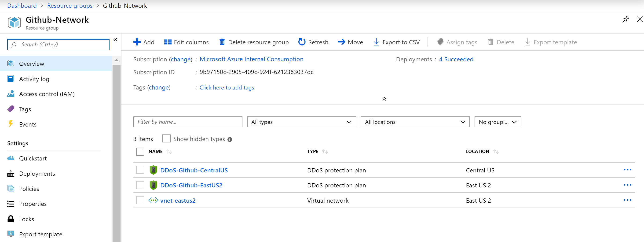
Task: Click the Policies sidebar icon
Action: [x=11, y=188]
